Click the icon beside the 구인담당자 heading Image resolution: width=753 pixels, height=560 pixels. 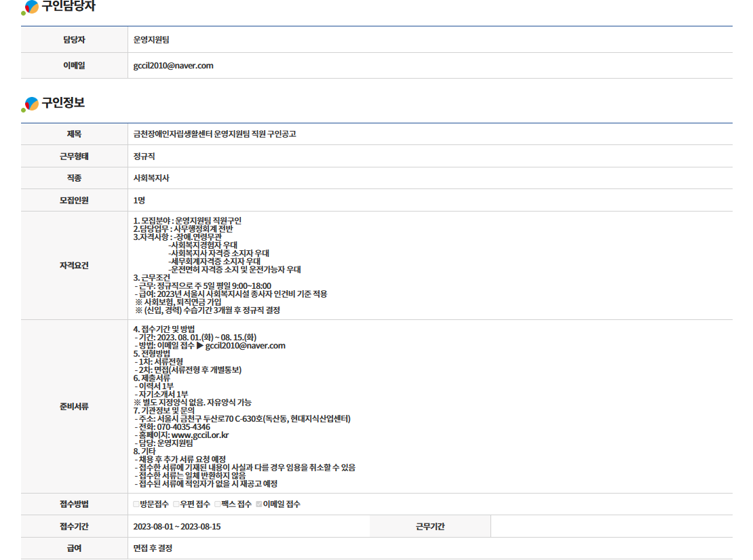[30, 7]
